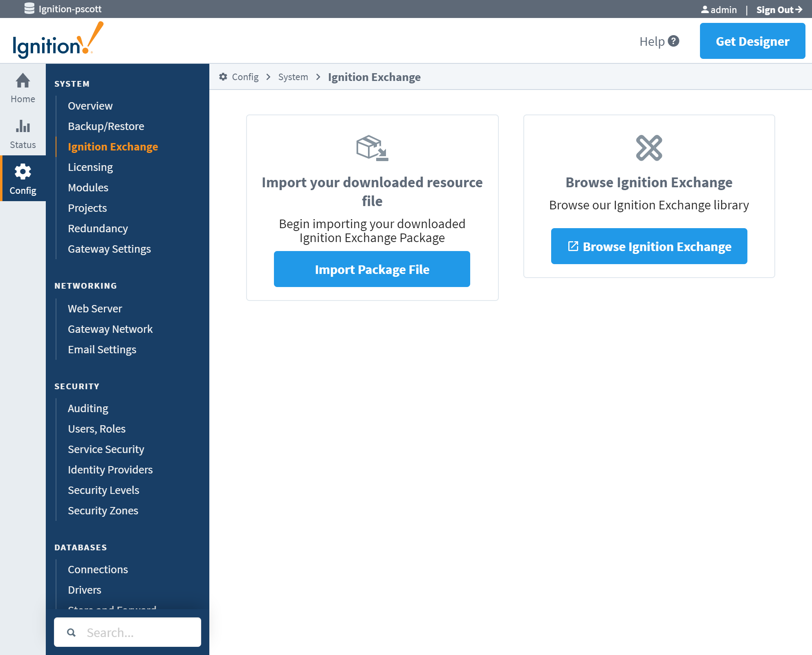Open Overview in the System menu

[90, 105]
